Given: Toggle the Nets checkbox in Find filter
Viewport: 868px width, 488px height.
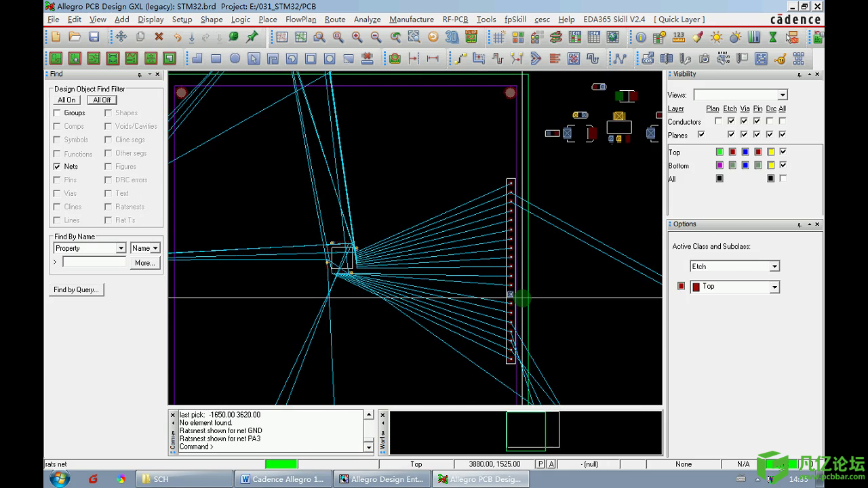Looking at the screenshot, I should [x=57, y=166].
